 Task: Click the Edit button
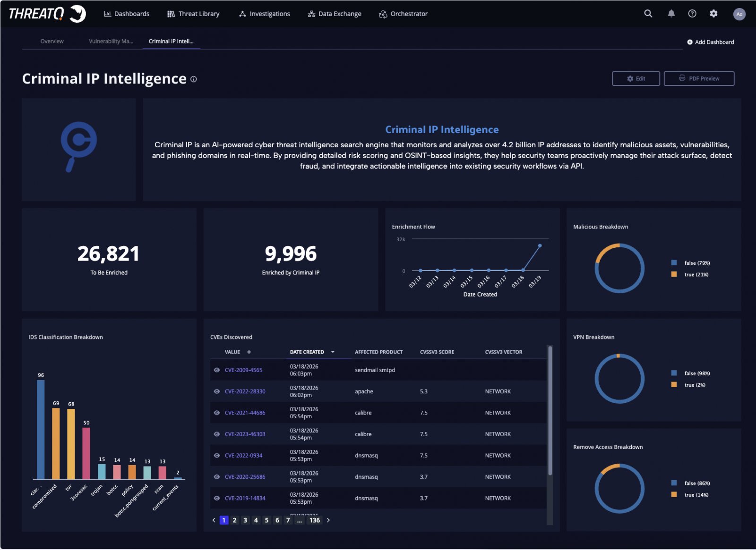click(636, 79)
